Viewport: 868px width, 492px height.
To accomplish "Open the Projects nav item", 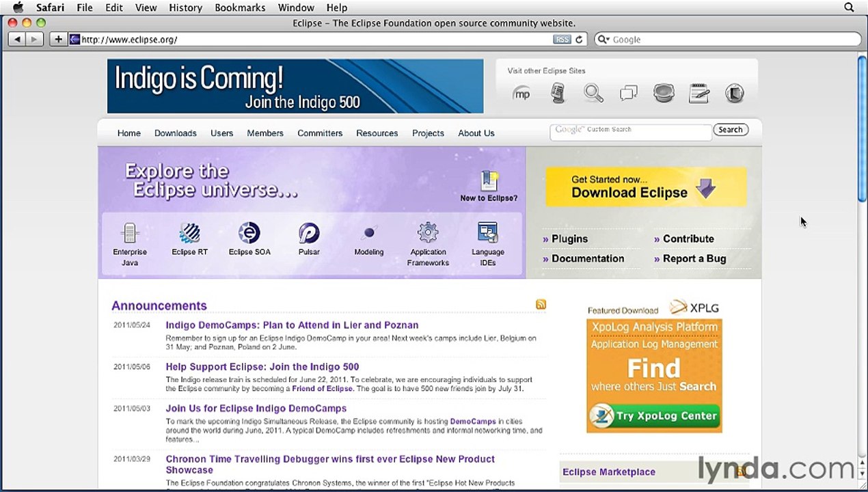I will tap(428, 133).
